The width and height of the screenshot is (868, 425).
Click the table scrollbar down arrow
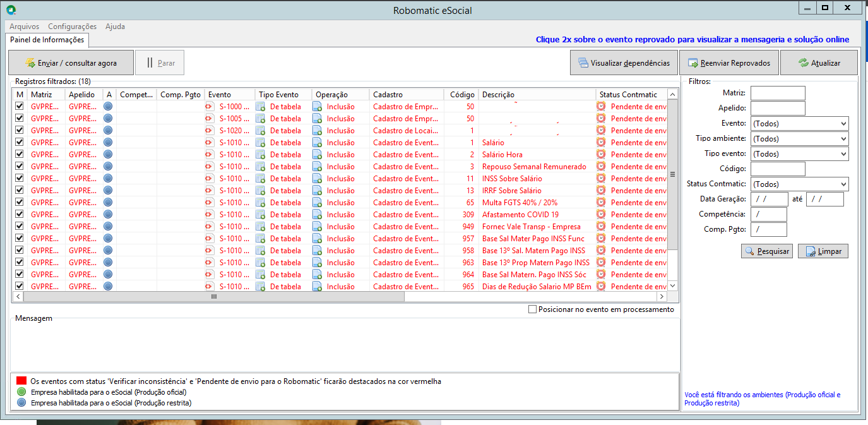click(x=672, y=286)
